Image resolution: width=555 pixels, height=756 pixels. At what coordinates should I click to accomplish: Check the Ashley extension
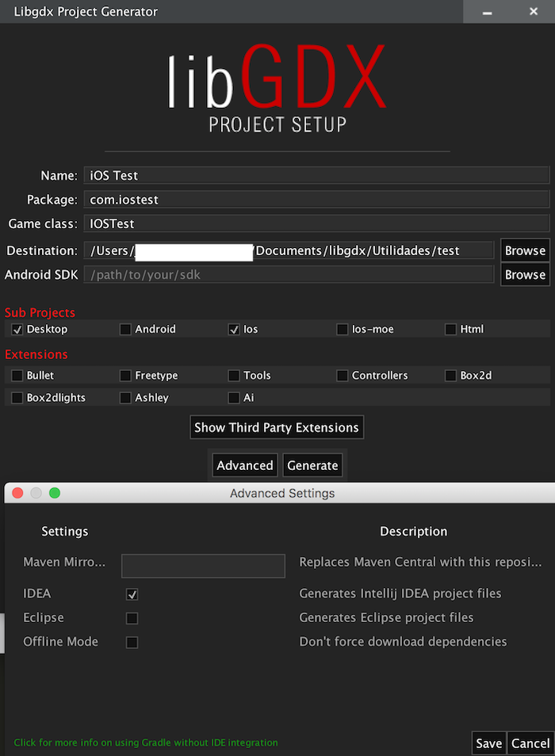[125, 398]
